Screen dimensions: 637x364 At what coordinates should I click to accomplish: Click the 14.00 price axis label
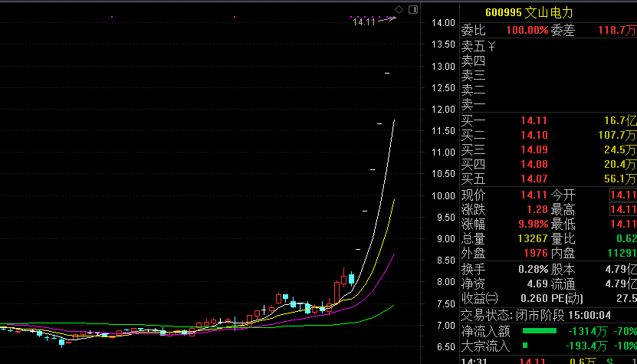tap(443, 23)
